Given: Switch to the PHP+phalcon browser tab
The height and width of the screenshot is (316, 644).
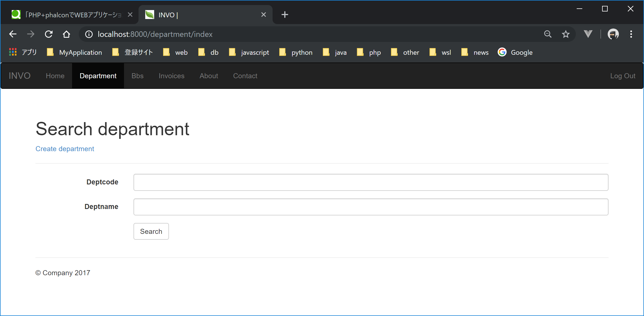Looking at the screenshot, I should [x=68, y=15].
